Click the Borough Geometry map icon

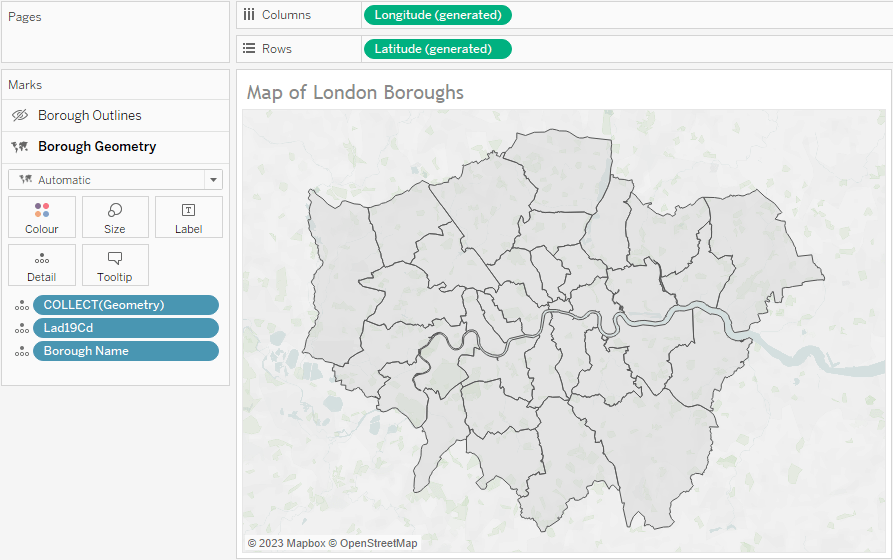[19, 147]
